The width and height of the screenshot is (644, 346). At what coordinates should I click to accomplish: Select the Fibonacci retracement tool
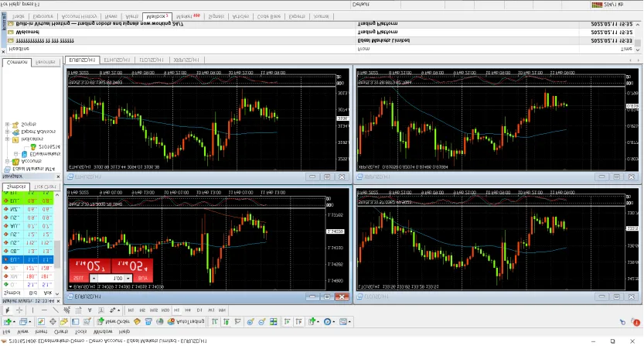pyautogui.click(x=78, y=310)
